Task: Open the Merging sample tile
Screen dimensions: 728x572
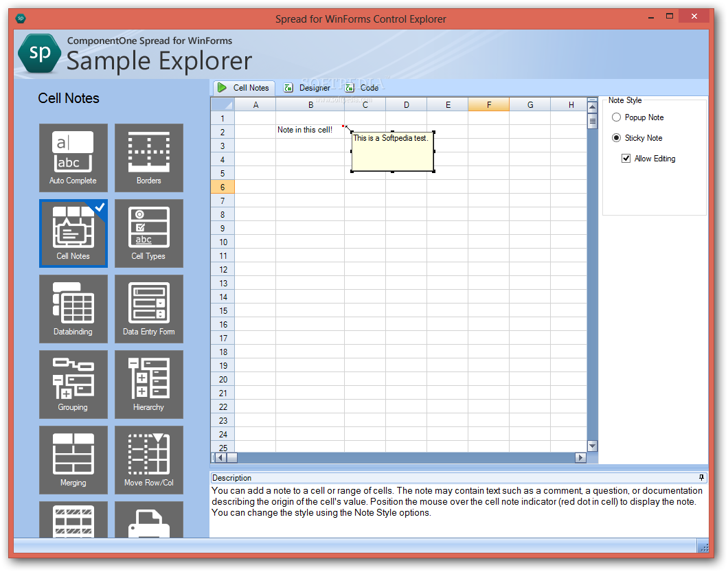Action: point(73,460)
